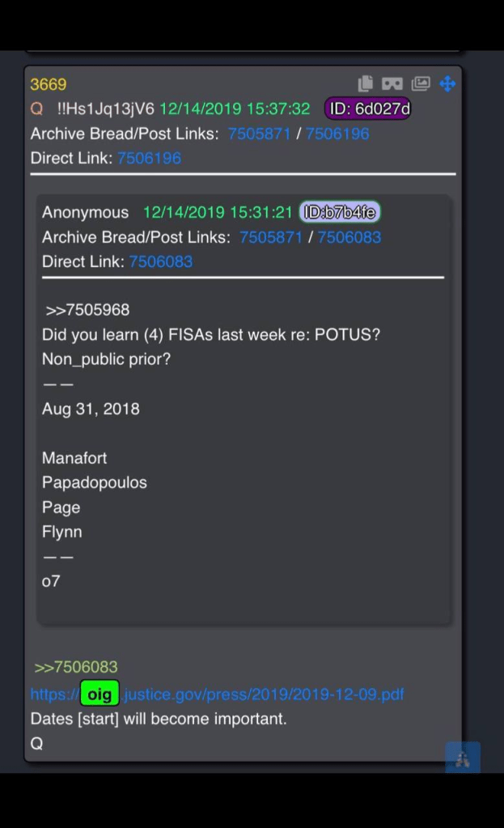The height and width of the screenshot is (828, 504).
Task: Click the purple ID: 6d027d badge
Action: pyautogui.click(x=368, y=108)
